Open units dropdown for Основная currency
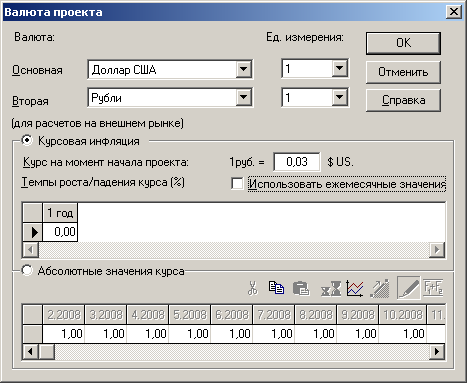Screen dimensions: 467x383 coord(339,68)
